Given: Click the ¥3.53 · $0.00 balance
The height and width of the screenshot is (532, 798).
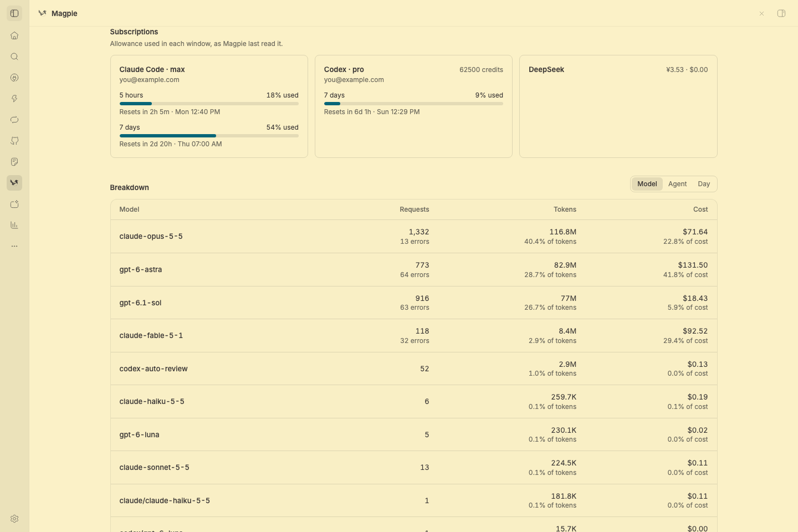Looking at the screenshot, I should pos(687,70).
